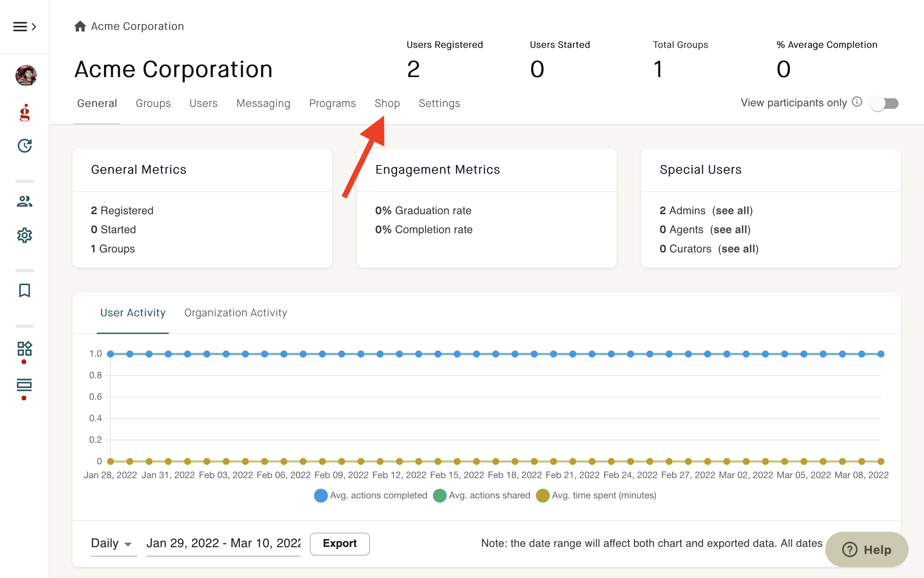Image resolution: width=924 pixels, height=578 pixels.
Task: Click the info icon beside View participants only
Action: (x=857, y=102)
